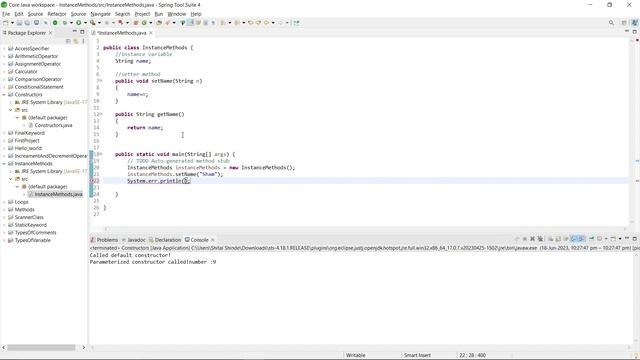Click in code line 22 System.err.println
This screenshot has height=360, width=640.
click(159, 181)
